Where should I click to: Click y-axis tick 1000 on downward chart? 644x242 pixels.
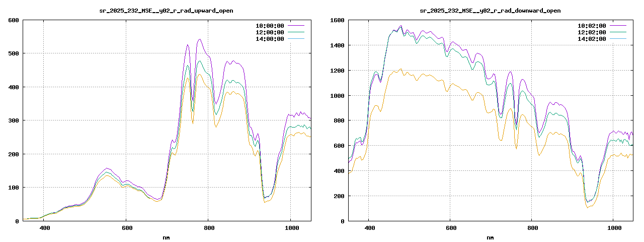(338, 95)
